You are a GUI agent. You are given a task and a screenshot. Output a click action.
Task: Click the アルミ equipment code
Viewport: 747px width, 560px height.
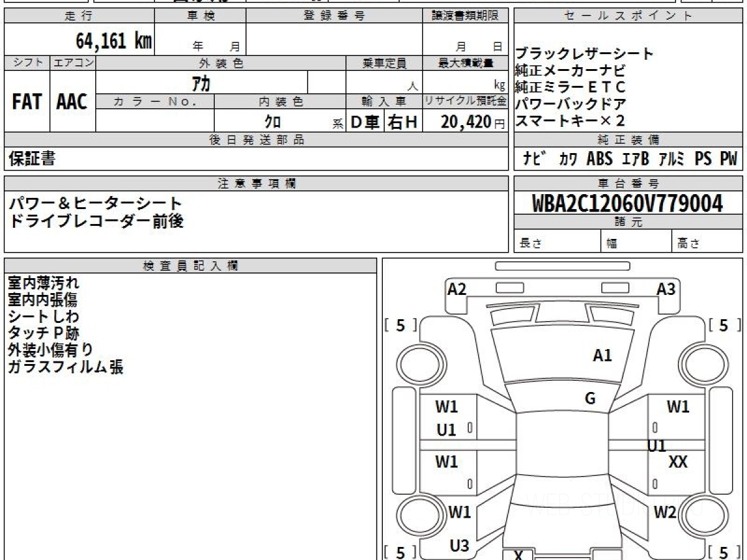[672, 159]
